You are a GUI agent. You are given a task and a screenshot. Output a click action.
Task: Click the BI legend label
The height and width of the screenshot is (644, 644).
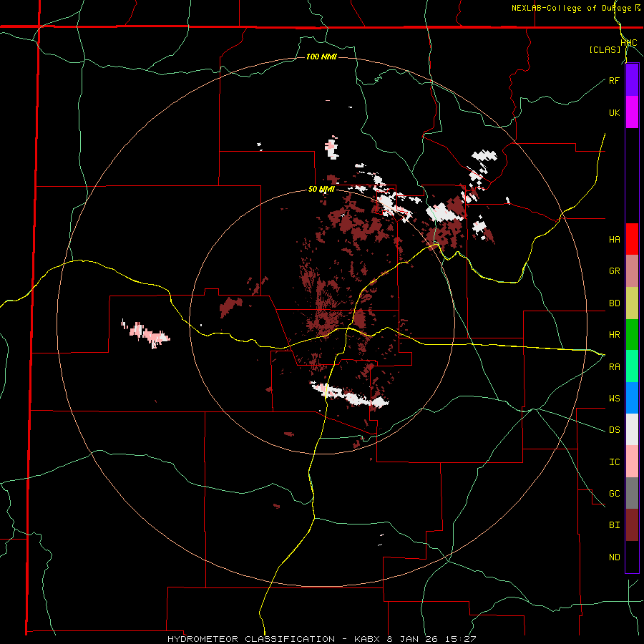[x=614, y=525]
